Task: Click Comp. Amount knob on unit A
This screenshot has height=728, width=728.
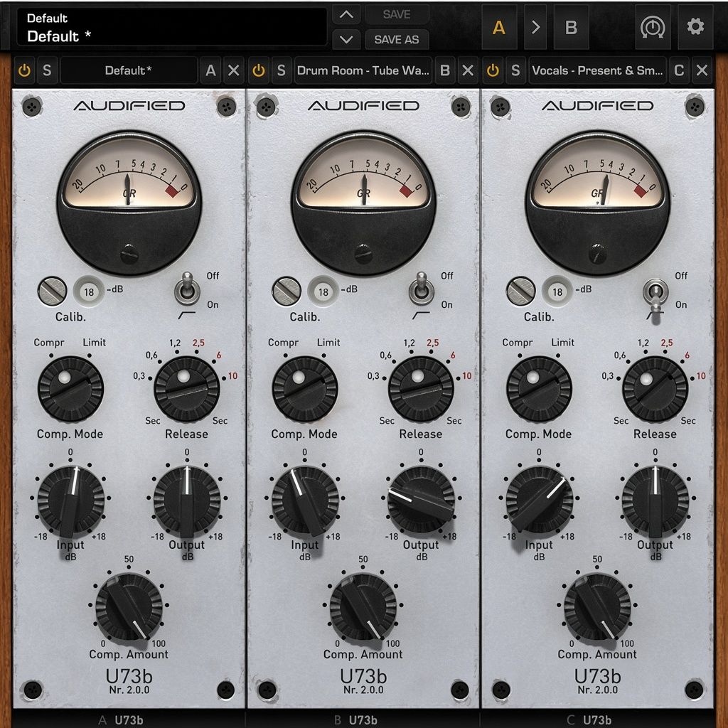Action: [129, 607]
